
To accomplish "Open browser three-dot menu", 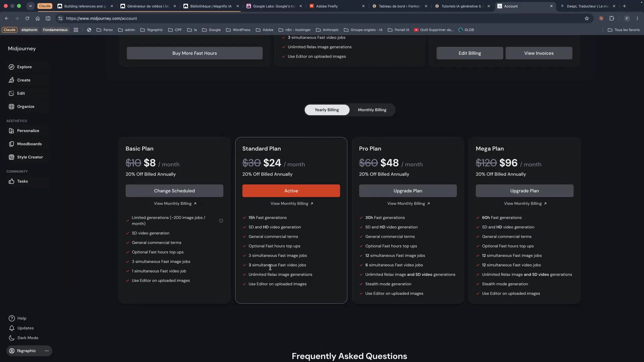I will (x=638, y=18).
